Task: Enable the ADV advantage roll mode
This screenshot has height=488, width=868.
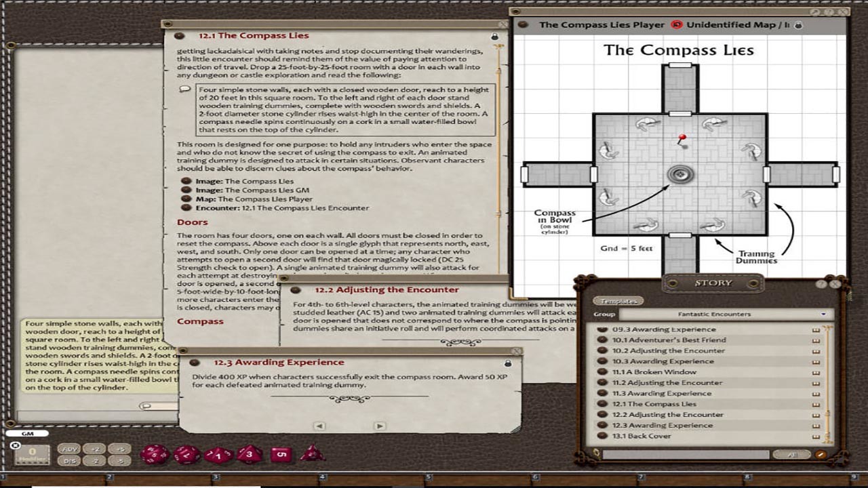Action: tap(68, 450)
